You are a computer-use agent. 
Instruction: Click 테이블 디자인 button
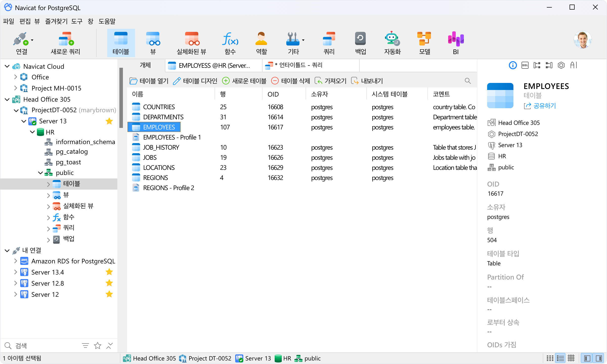[195, 81]
